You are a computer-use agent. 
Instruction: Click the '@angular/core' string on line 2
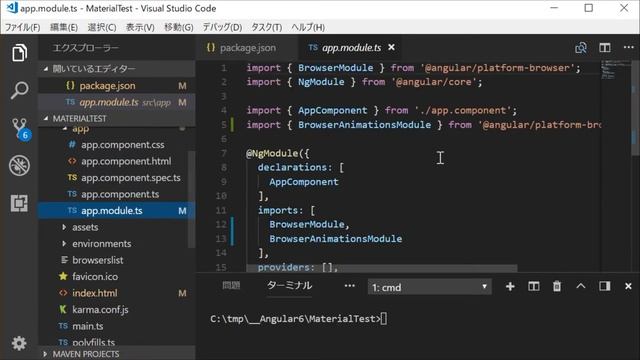coord(435,82)
